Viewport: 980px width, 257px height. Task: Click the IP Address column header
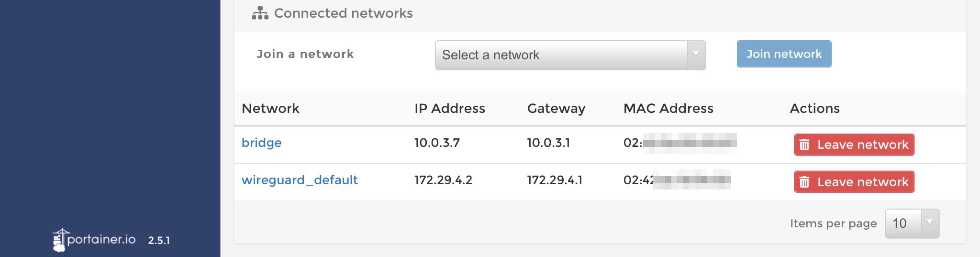(449, 109)
